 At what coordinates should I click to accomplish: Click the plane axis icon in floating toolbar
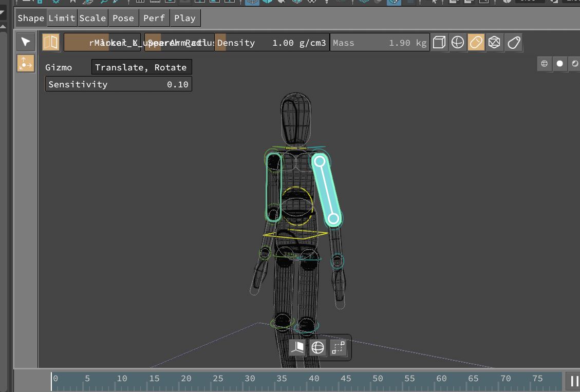click(x=297, y=348)
